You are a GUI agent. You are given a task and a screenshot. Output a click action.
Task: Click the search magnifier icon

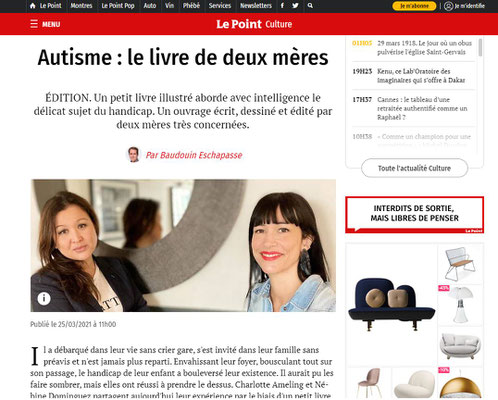[310, 6]
